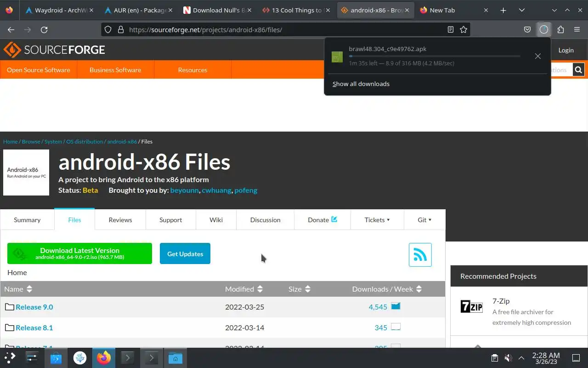Expand the Git dropdown tab

[424, 220]
